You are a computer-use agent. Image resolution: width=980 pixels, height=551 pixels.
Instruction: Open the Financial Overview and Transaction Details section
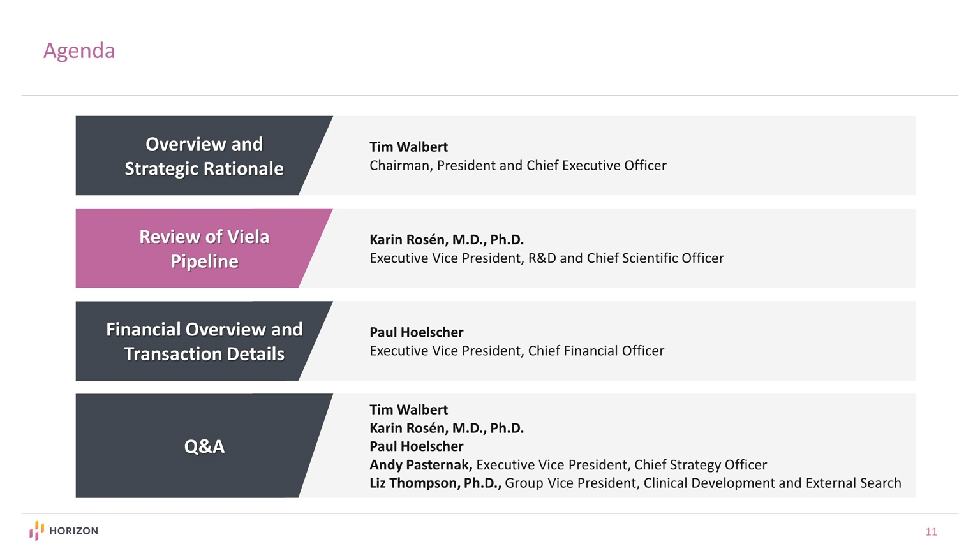[x=204, y=341]
